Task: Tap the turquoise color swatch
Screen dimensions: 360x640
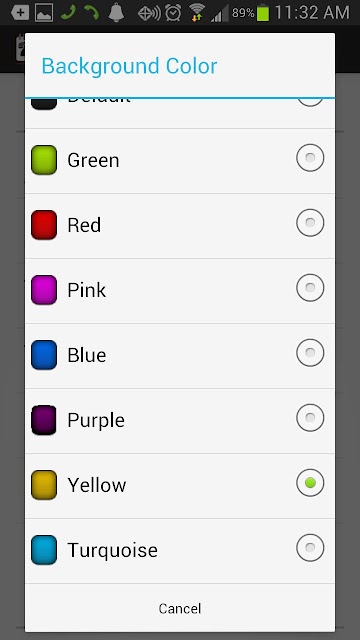Action: pyautogui.click(x=44, y=550)
